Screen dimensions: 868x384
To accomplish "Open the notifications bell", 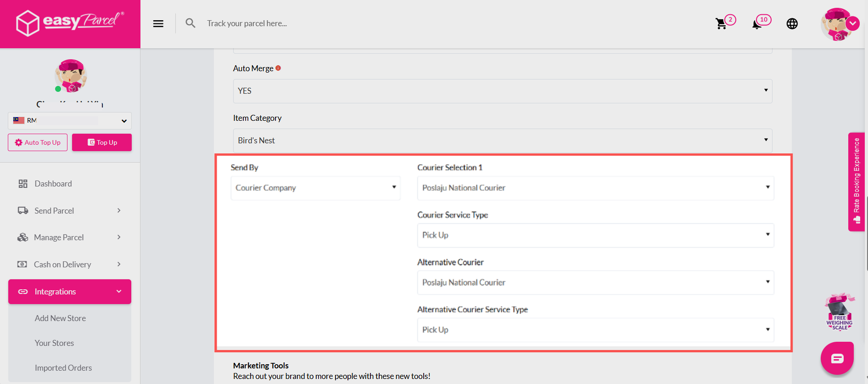I will (x=757, y=24).
